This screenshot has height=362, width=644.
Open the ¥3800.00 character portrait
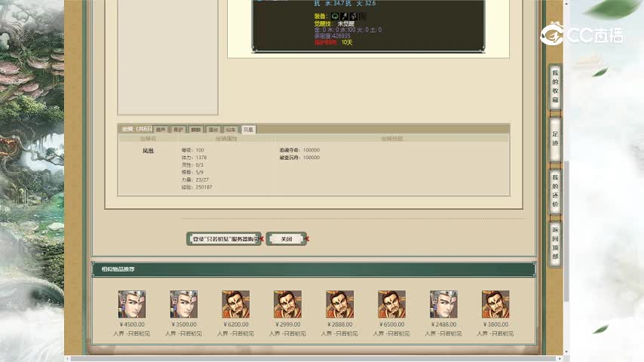coord(495,304)
